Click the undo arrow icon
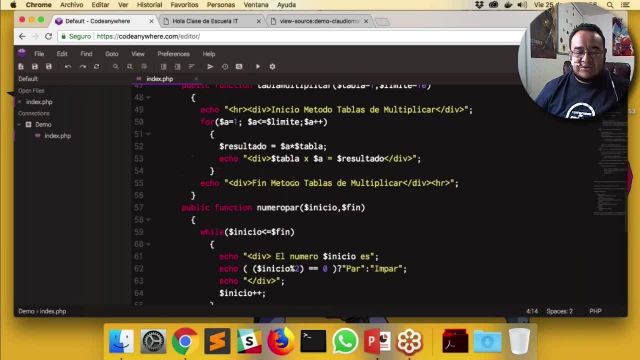640x360 pixels. tap(68, 67)
